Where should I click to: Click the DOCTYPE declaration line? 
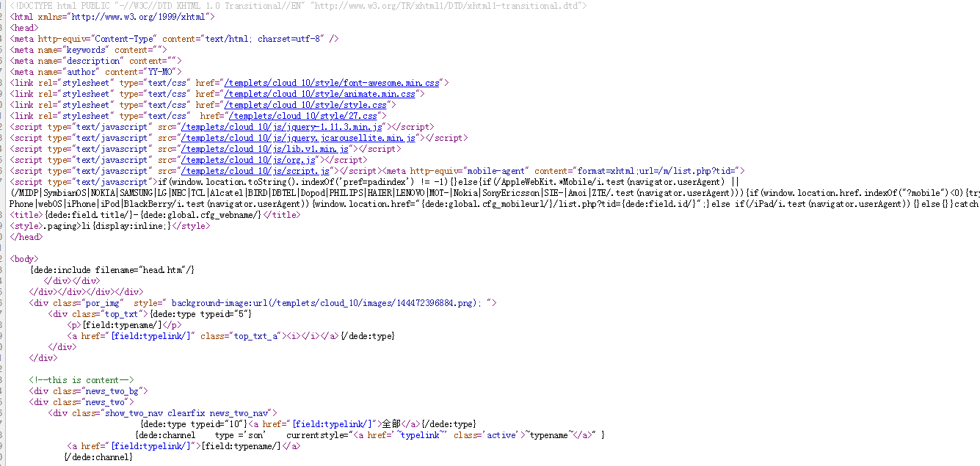(298, 6)
